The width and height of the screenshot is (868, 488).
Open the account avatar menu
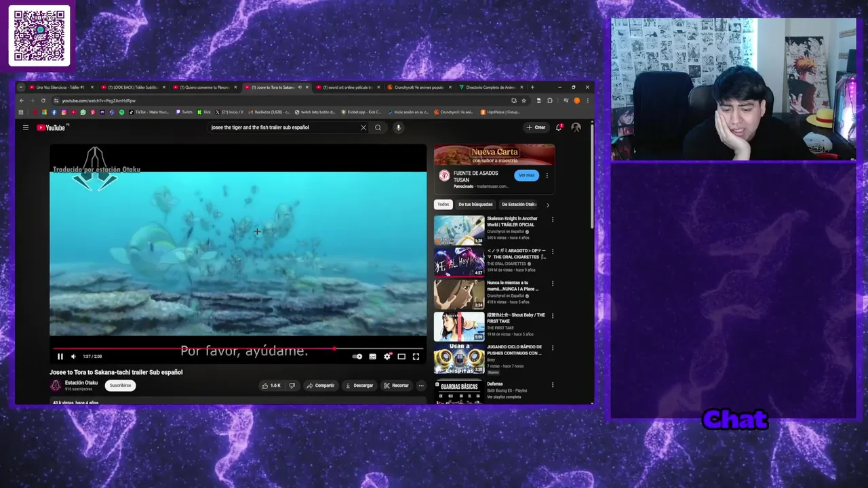pos(576,127)
